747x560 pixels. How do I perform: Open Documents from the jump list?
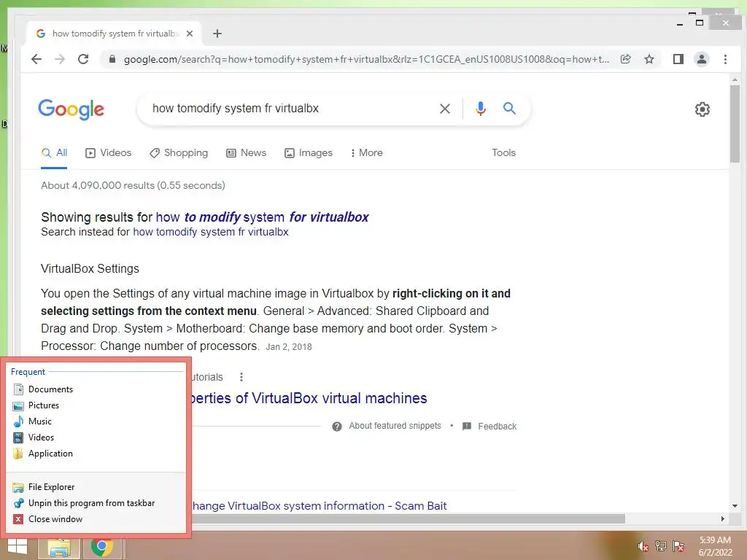coord(96,389)
